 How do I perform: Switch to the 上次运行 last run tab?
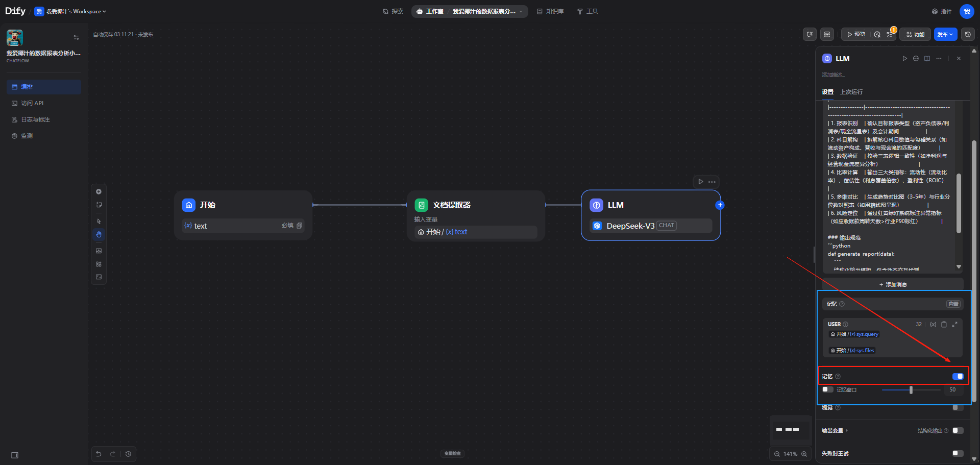[x=851, y=92]
